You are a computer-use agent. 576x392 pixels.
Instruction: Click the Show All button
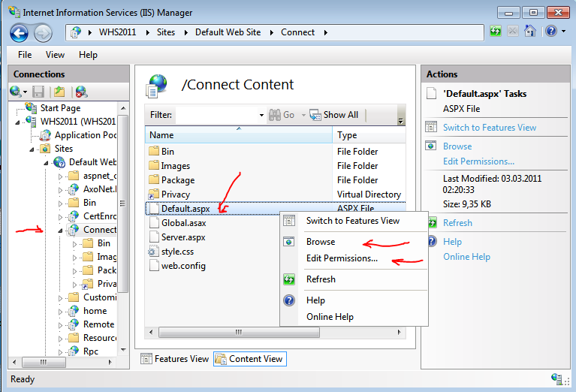[334, 115]
